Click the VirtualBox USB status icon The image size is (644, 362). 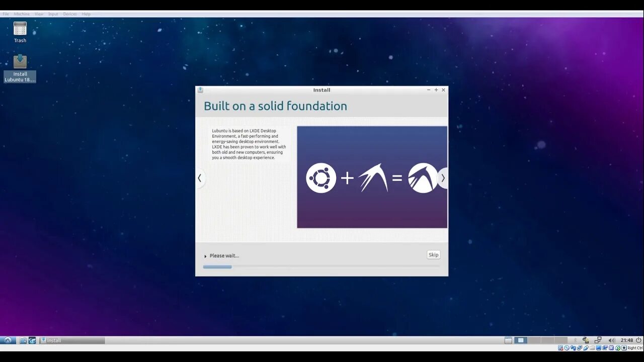(x=586, y=348)
